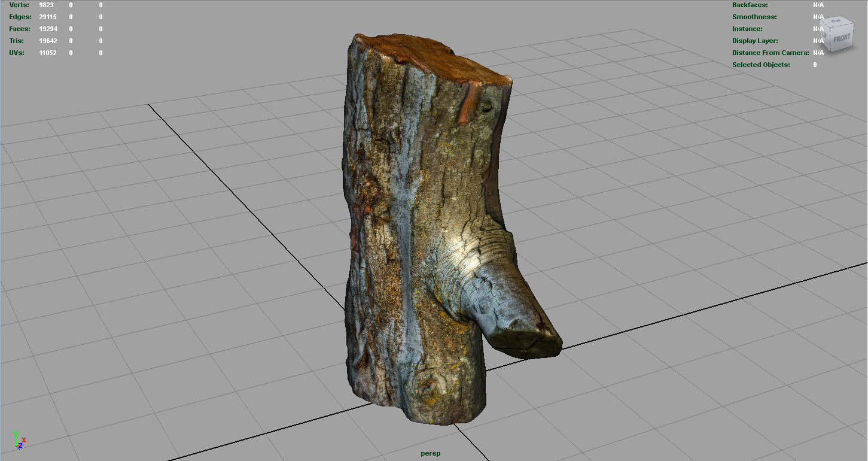This screenshot has width=868, height=461.
Task: Click the FRONT face of the view cube
Action: (x=841, y=38)
